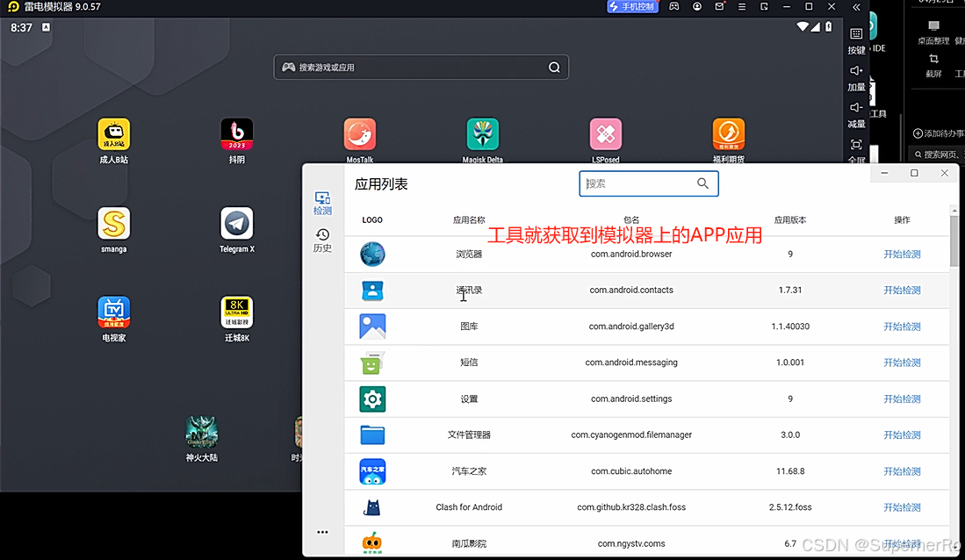Click the 汽车之家 logo
Image resolution: width=965 pixels, height=560 pixels.
[x=372, y=471]
